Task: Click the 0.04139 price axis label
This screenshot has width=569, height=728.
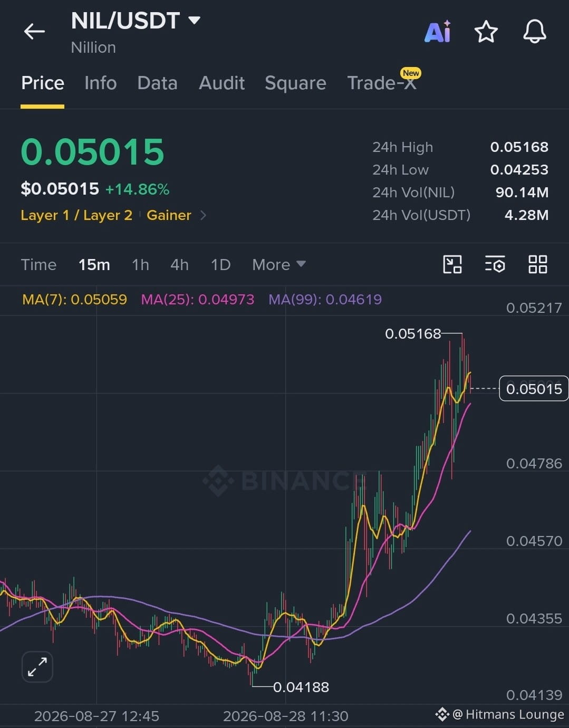Action: coord(534,695)
